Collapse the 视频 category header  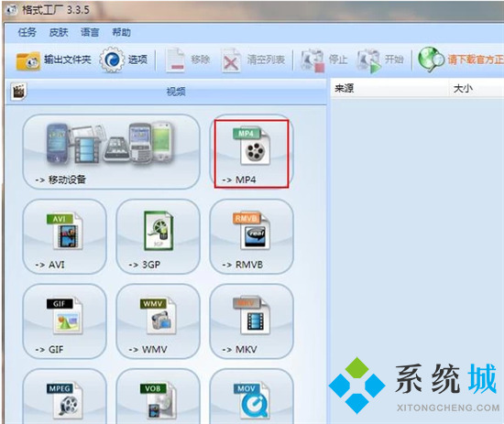[166, 92]
